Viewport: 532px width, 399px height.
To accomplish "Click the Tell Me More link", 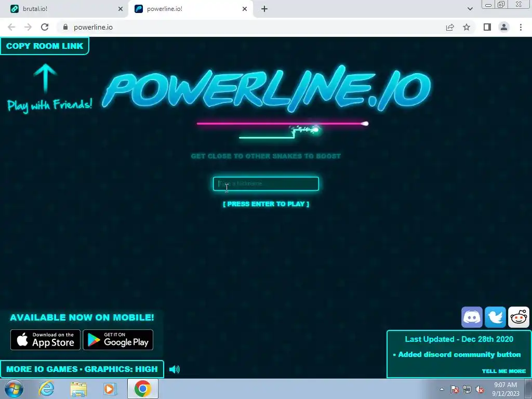I will 503,371.
